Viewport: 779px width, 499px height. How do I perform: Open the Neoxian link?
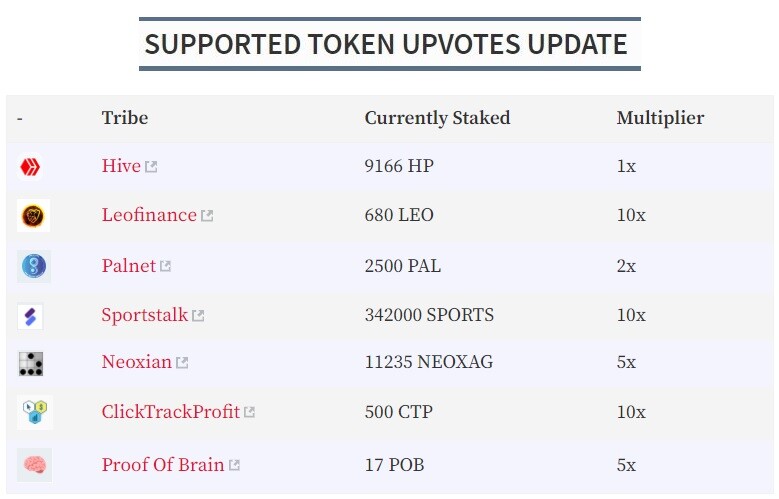coord(137,362)
